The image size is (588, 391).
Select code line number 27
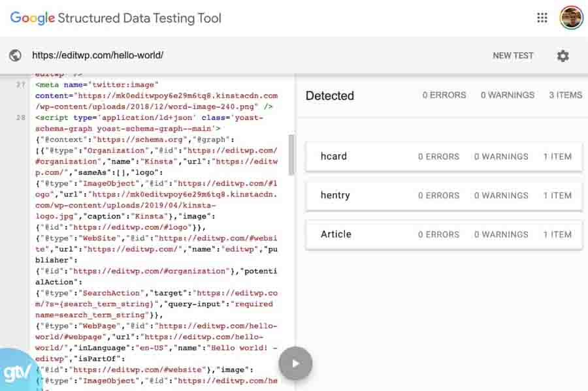[x=20, y=85]
